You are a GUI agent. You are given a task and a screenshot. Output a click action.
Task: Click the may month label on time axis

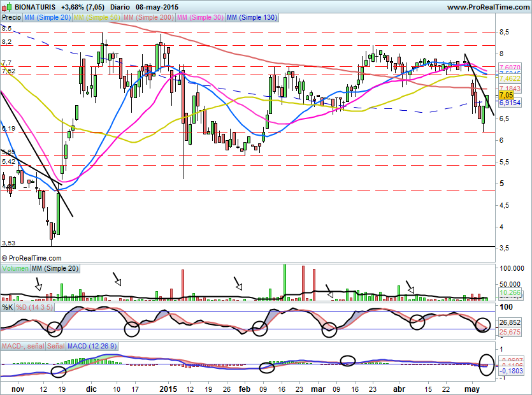471,389
